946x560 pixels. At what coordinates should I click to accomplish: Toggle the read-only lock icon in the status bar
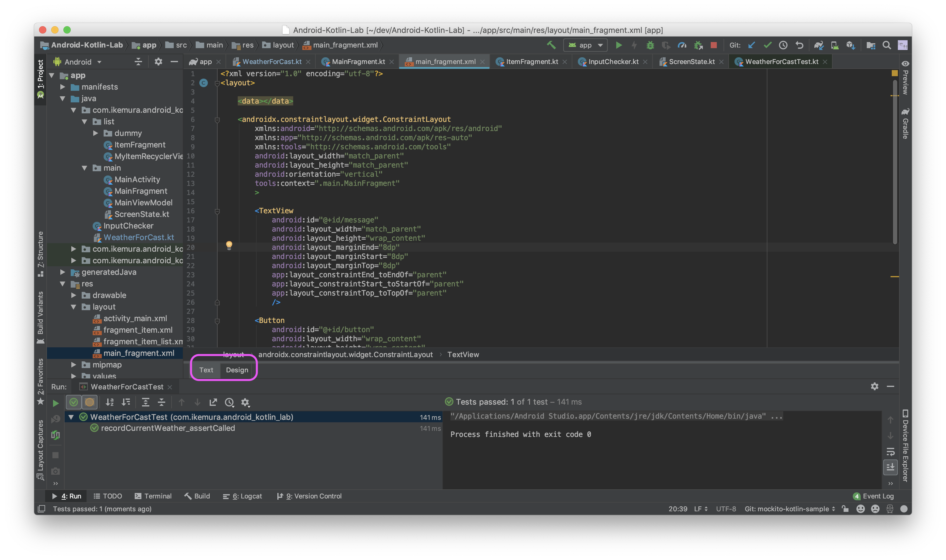(845, 509)
